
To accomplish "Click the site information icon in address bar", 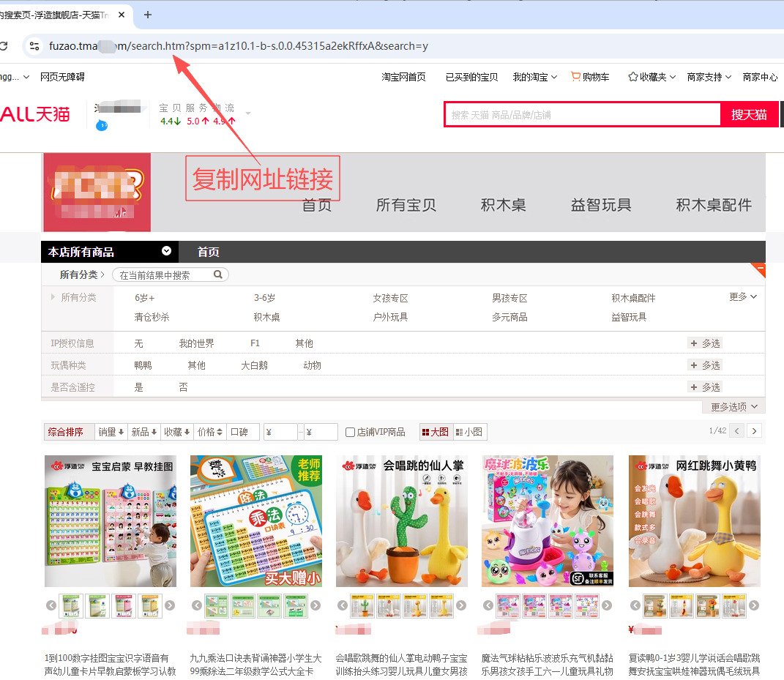I will tap(34, 46).
